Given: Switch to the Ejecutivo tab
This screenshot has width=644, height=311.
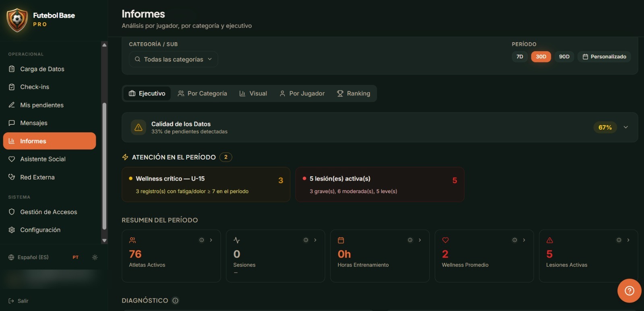Looking at the screenshot, I should [x=147, y=93].
